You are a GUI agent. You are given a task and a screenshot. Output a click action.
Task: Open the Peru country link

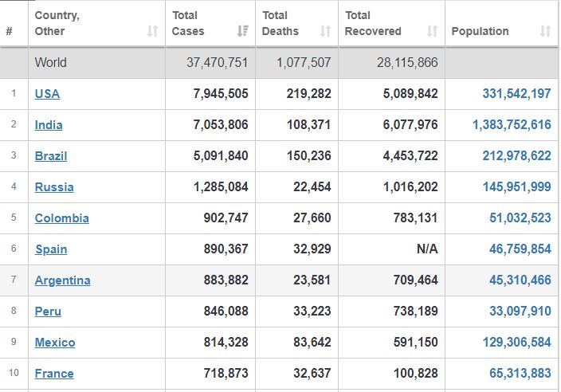(48, 312)
